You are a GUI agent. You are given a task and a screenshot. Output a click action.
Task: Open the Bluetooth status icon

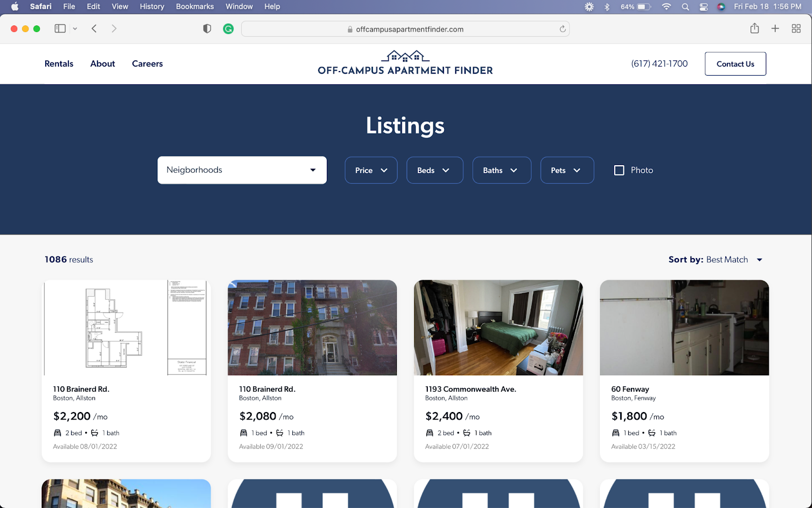pos(607,7)
